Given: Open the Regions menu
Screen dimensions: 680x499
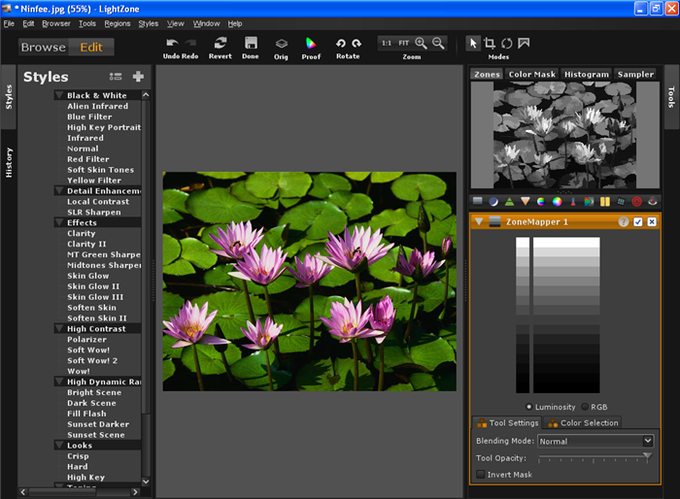Looking at the screenshot, I should point(117,23).
